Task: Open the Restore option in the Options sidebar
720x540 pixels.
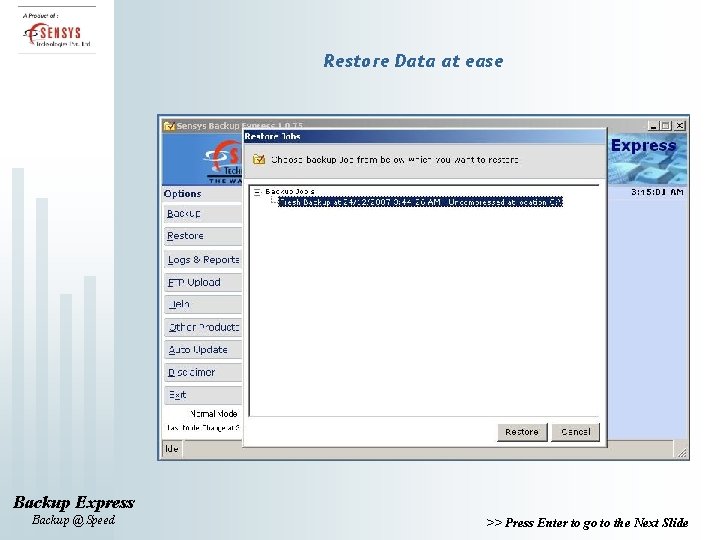Action: pos(203,236)
